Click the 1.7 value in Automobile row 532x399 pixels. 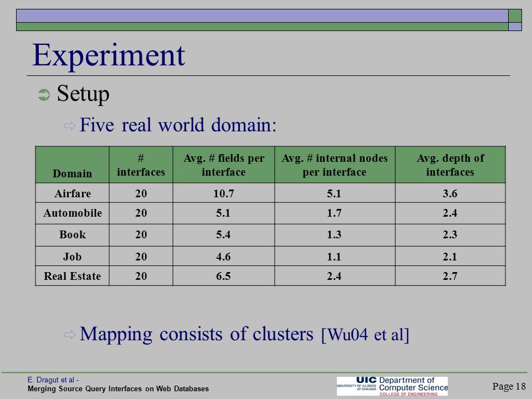(334, 213)
